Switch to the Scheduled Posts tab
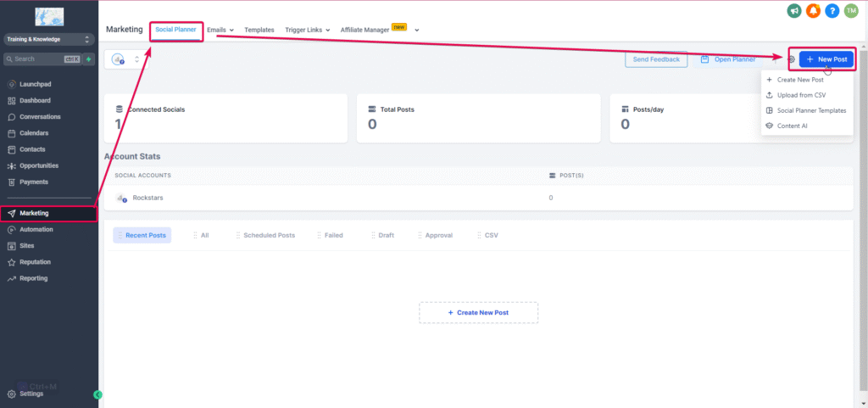 click(268, 235)
